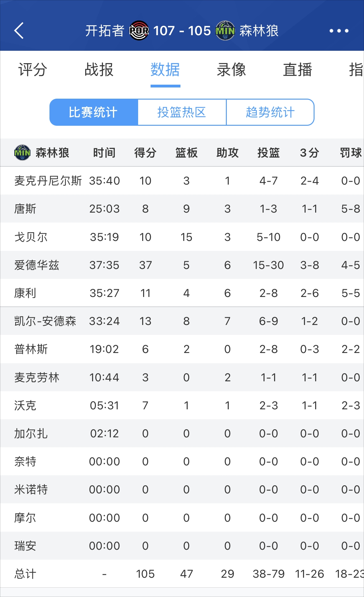The image size is (364, 597).
Task: Select the 比赛统计 segment
Action: [x=94, y=112]
